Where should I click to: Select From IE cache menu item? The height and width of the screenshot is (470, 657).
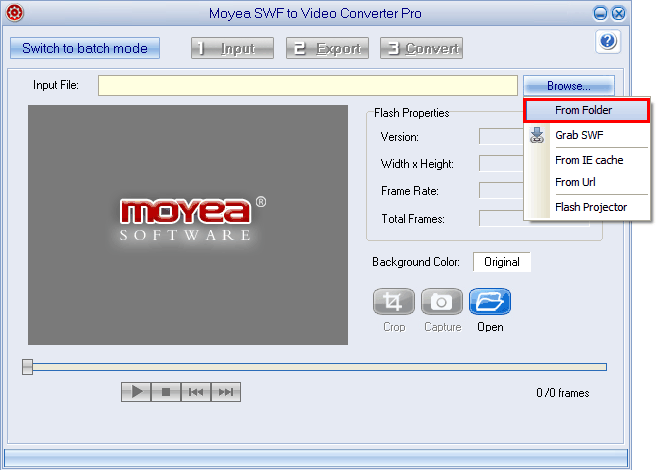[589, 160]
